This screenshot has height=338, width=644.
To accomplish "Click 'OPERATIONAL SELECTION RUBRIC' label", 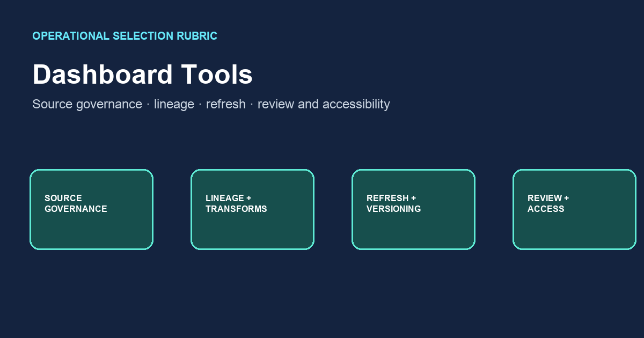I will click(x=125, y=36).
